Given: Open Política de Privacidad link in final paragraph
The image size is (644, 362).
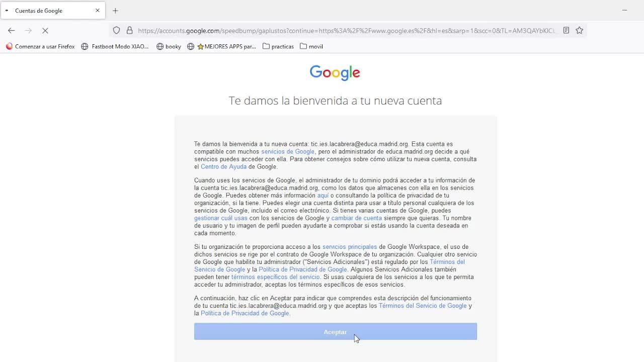Looking at the screenshot, I should tap(245, 313).
